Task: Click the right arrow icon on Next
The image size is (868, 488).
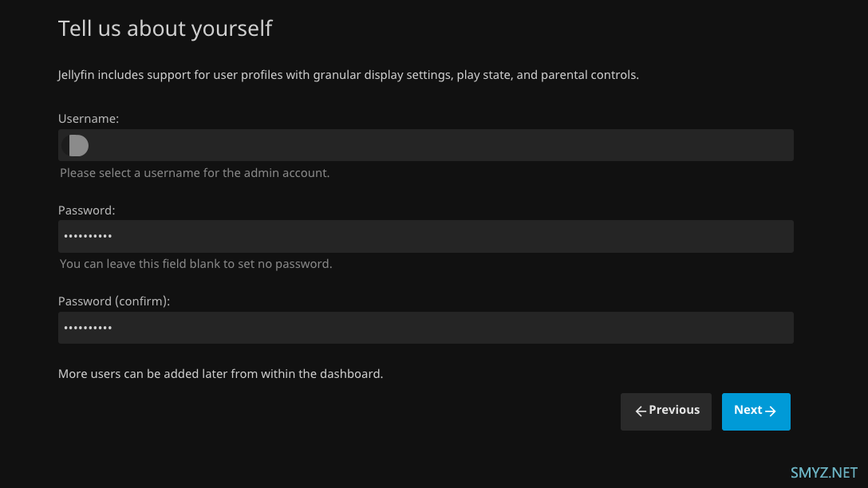Action: coord(771,411)
